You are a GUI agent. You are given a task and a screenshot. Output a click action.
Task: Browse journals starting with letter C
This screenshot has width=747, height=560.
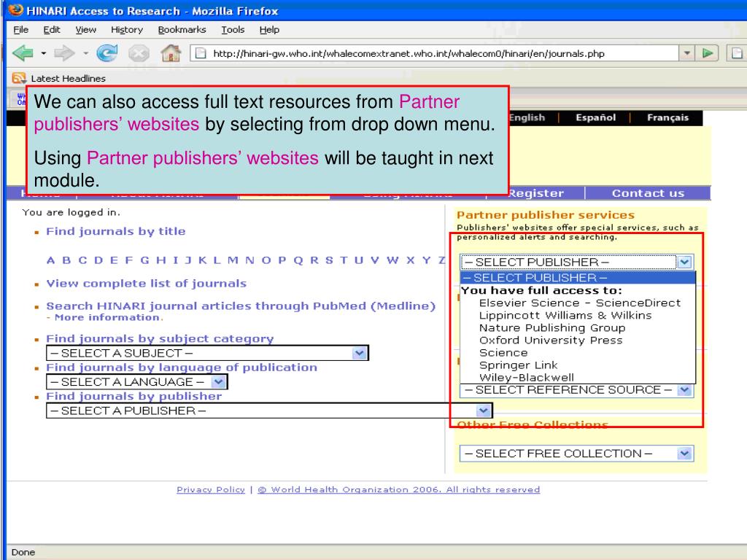82,260
